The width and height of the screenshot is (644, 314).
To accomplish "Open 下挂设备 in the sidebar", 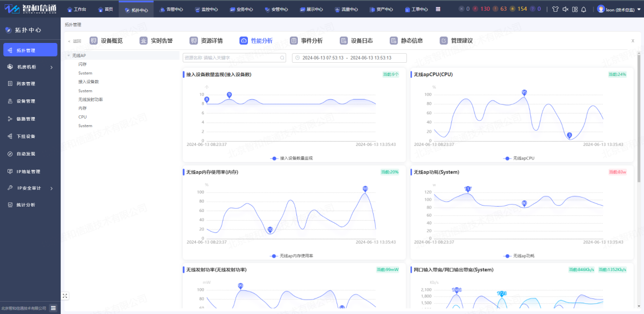I will (x=30, y=136).
